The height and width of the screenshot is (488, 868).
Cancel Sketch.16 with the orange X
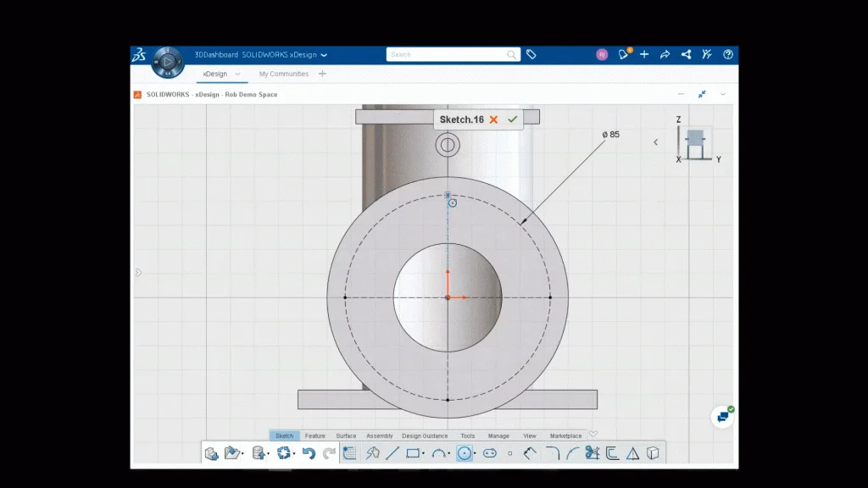pos(493,119)
